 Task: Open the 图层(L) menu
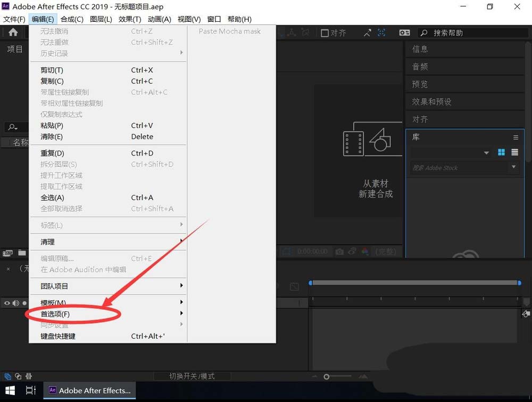click(101, 19)
